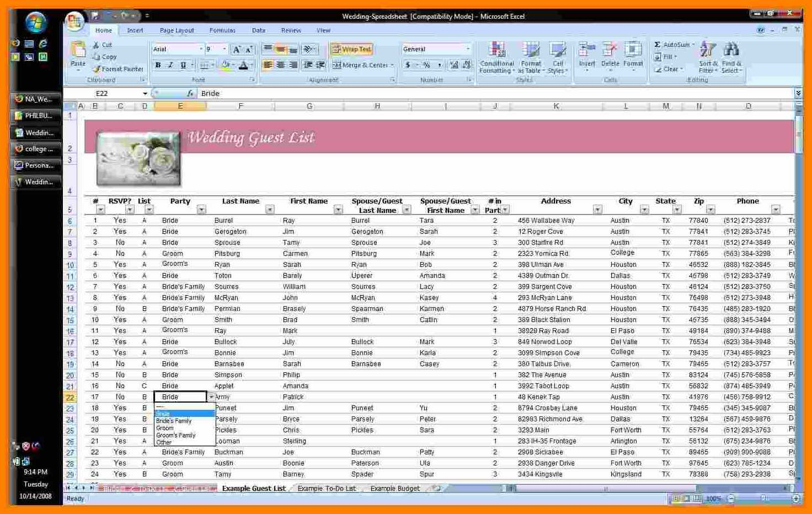Open the Example Budget sheet tab

(394, 489)
